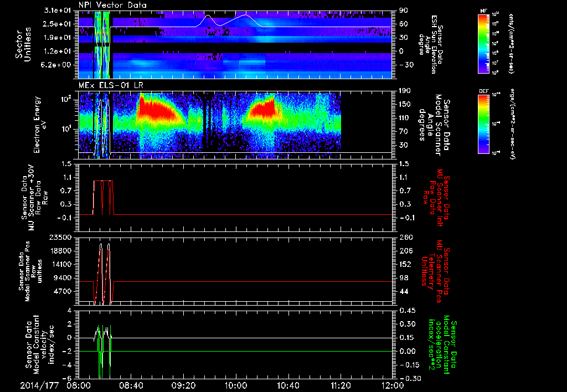Screen dimensions: 567x392
Task: Click the 9400 scanner position tick label
Action: (x=63, y=278)
